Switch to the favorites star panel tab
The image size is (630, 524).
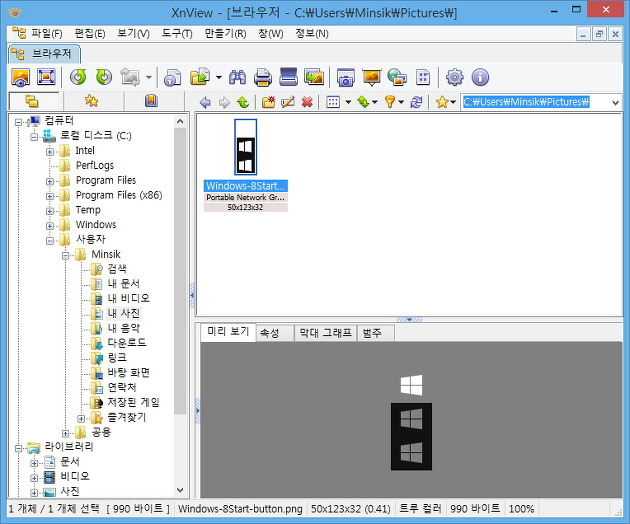pos(92,101)
